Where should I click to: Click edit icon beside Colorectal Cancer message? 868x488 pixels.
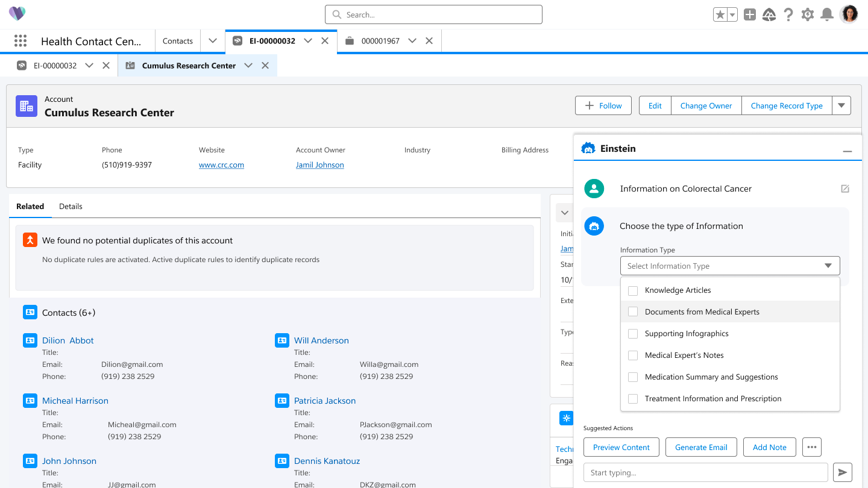pos(845,189)
